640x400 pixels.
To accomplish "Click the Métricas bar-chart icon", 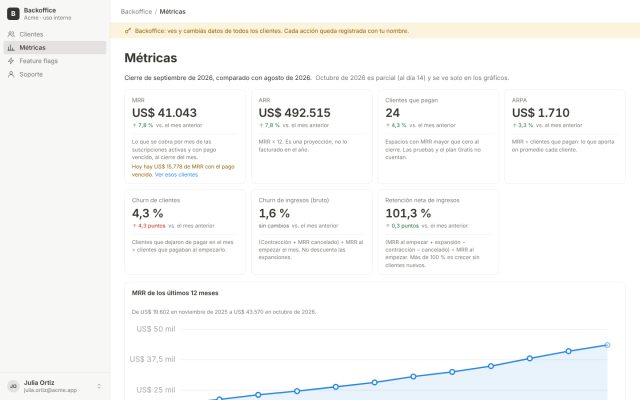I will (x=11, y=48).
